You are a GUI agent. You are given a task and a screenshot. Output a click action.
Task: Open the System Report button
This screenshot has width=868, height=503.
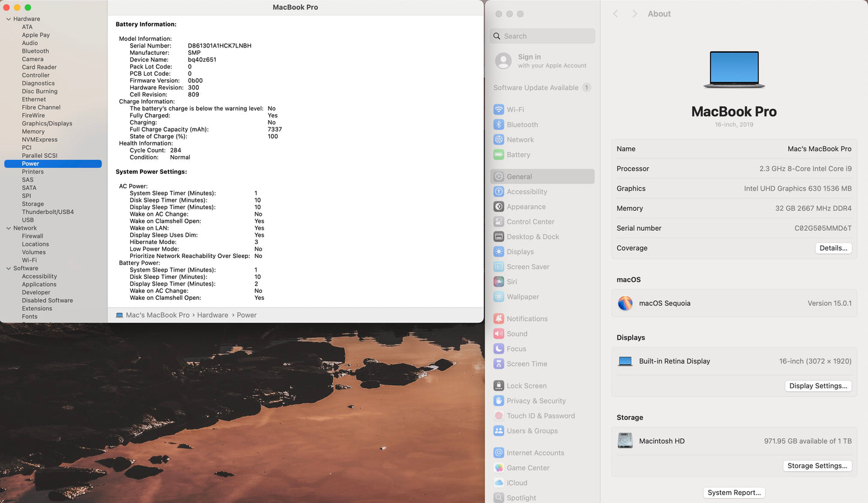tap(734, 493)
